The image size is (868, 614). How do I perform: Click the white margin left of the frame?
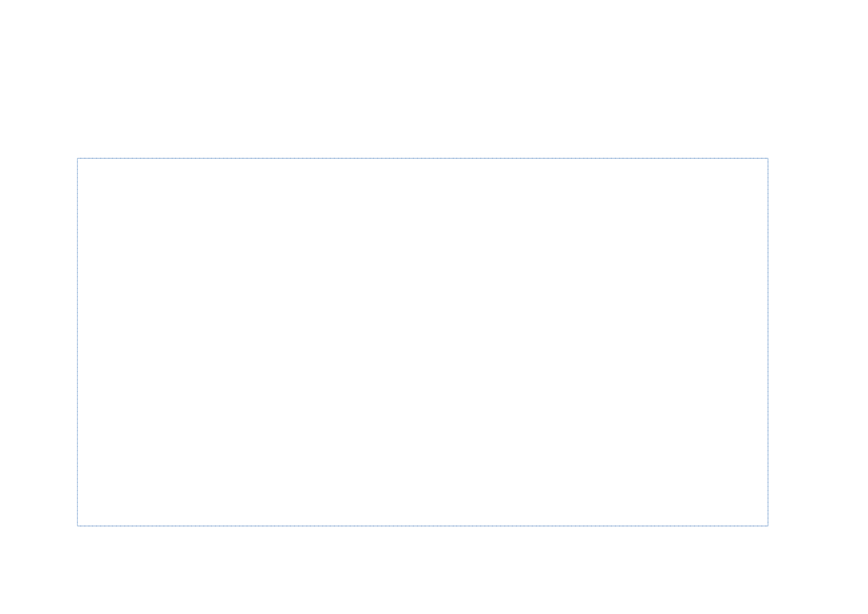pos(38,342)
